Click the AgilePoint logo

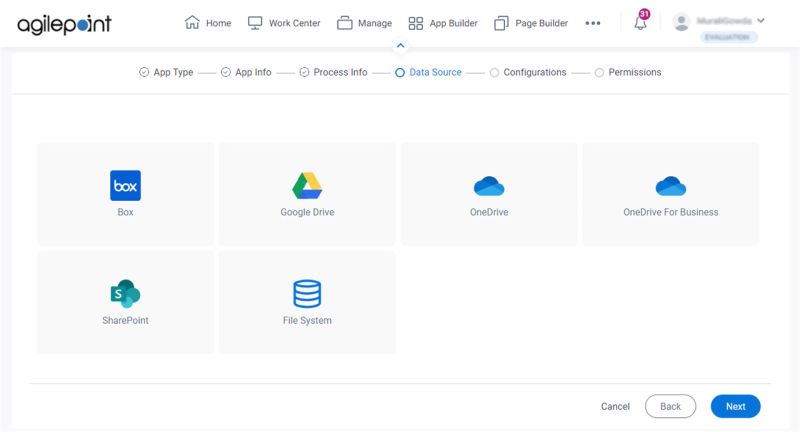coord(64,24)
